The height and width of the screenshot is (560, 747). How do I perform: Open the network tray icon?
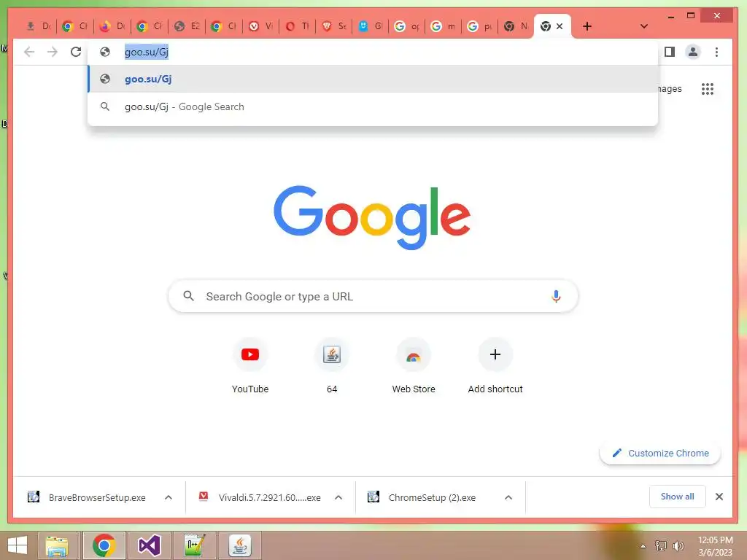click(x=660, y=546)
